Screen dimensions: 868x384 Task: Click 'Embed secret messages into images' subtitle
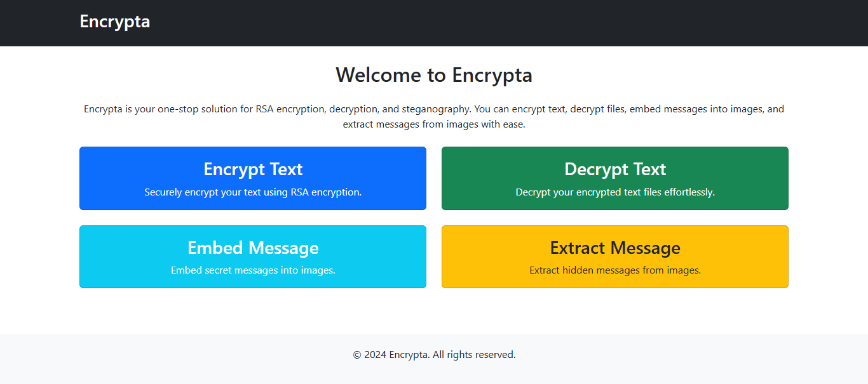tap(252, 270)
